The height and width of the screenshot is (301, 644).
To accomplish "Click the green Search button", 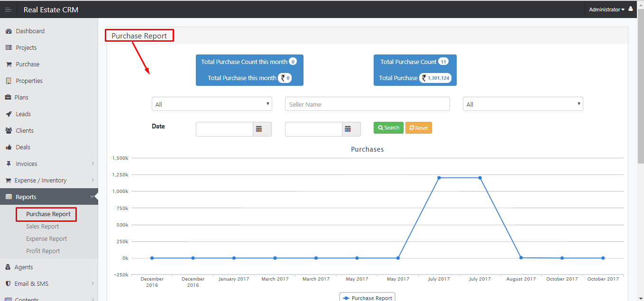I will 388,128.
